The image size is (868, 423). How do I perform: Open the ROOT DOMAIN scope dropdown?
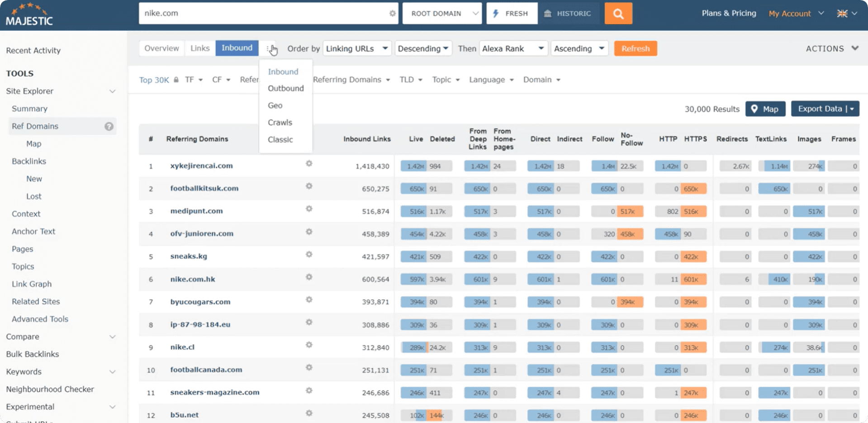pos(442,14)
